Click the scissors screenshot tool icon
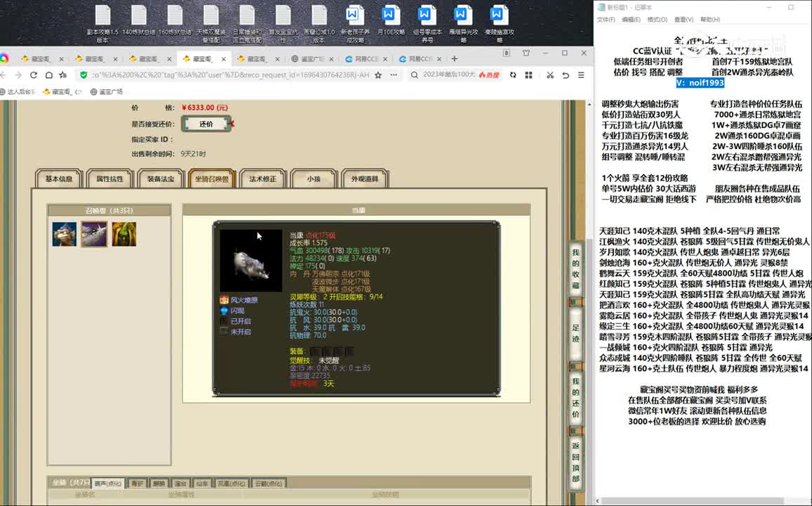This screenshot has width=812, height=506. tap(550, 75)
